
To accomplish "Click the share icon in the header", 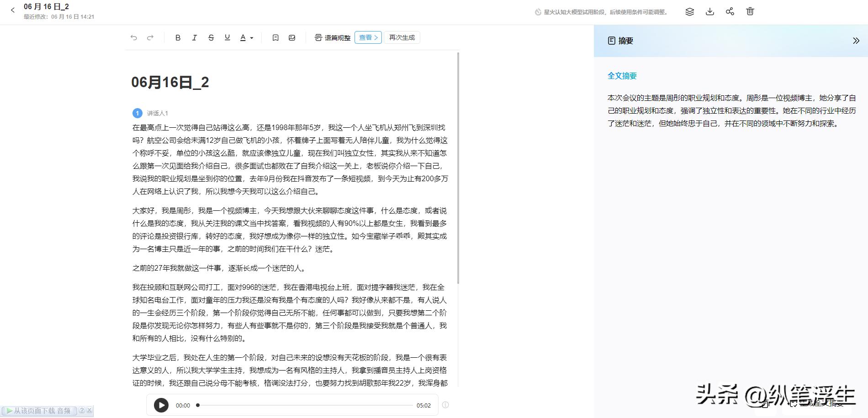I will 730,12.
